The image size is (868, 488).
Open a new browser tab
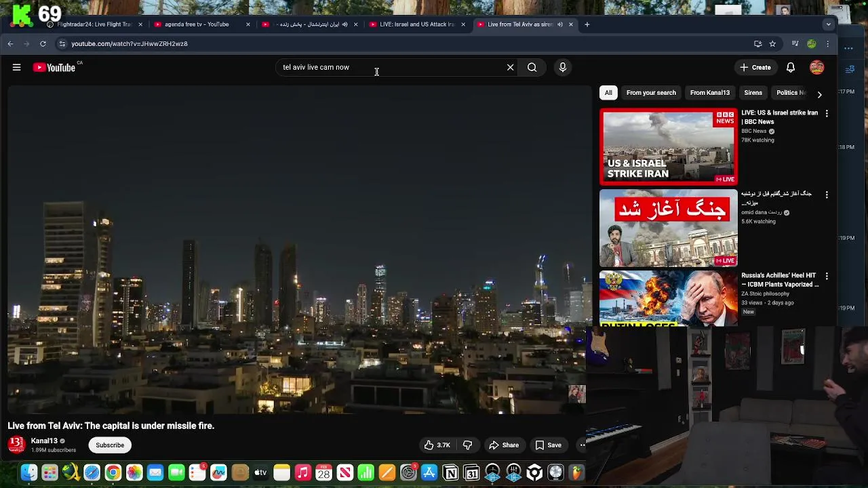click(x=587, y=24)
